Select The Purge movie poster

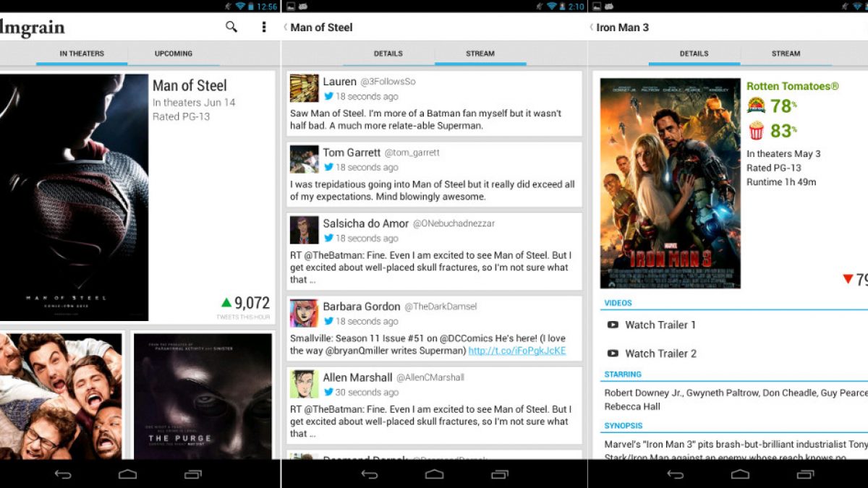click(203, 395)
